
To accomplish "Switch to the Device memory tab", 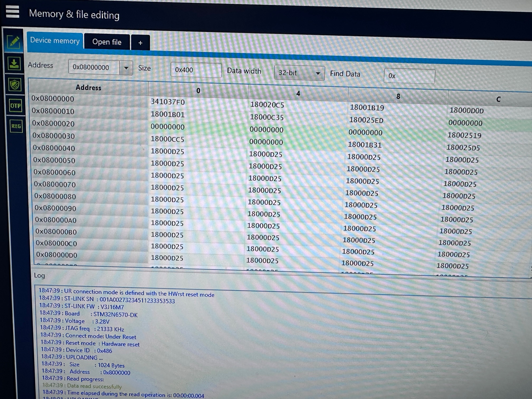I will 55,41.
